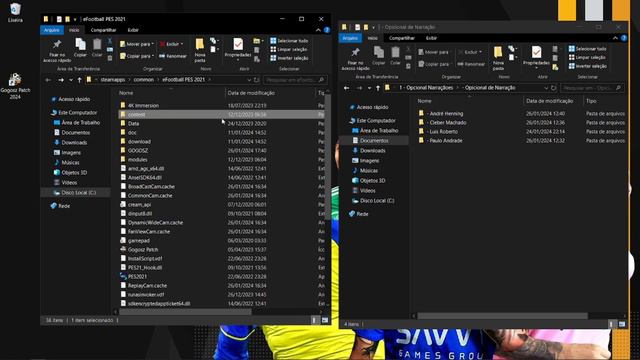Select the Paulo Andrade folder

[x=446, y=140]
